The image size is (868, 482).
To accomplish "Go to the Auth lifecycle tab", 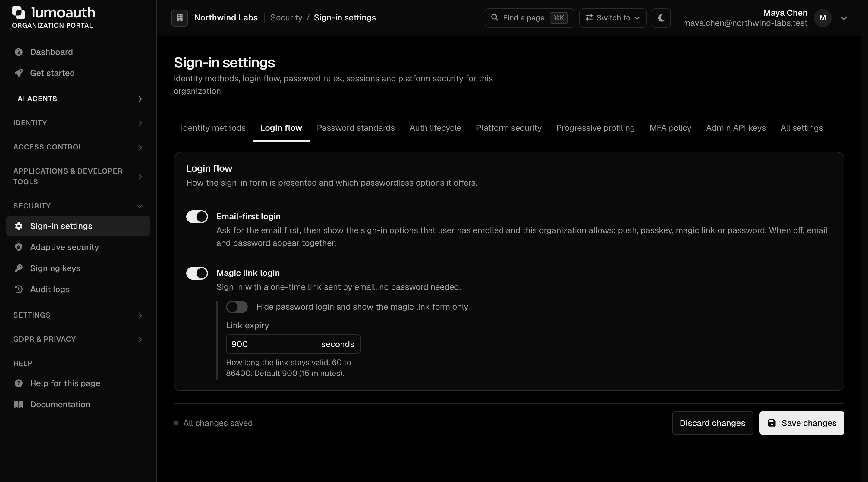I will pyautogui.click(x=435, y=128).
